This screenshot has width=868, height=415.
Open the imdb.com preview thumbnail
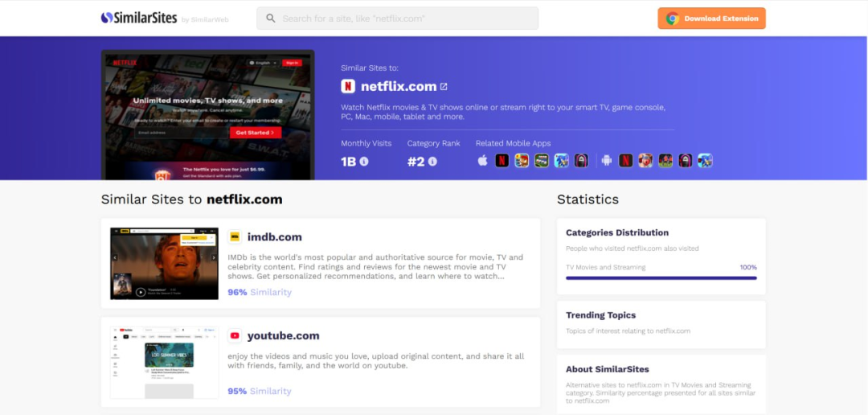pos(164,264)
